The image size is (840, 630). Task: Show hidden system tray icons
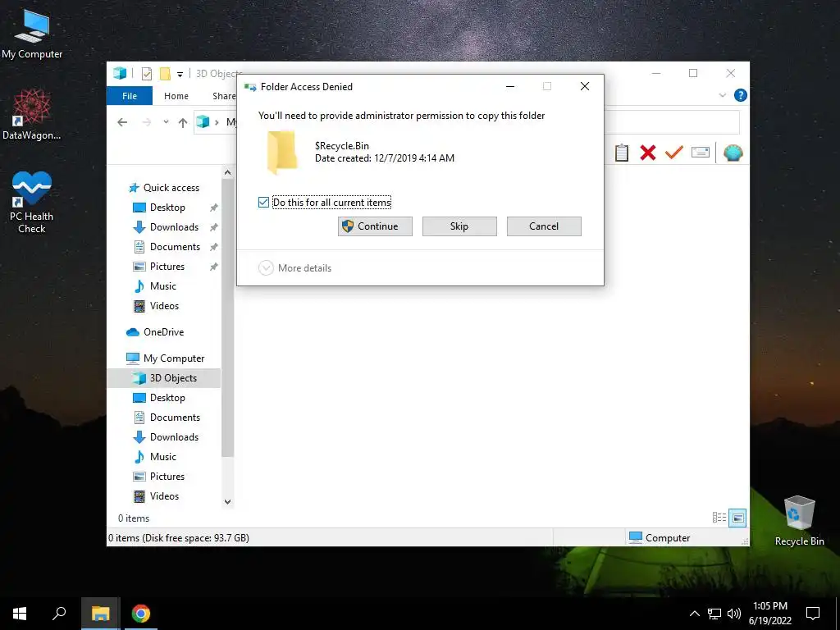[694, 614]
